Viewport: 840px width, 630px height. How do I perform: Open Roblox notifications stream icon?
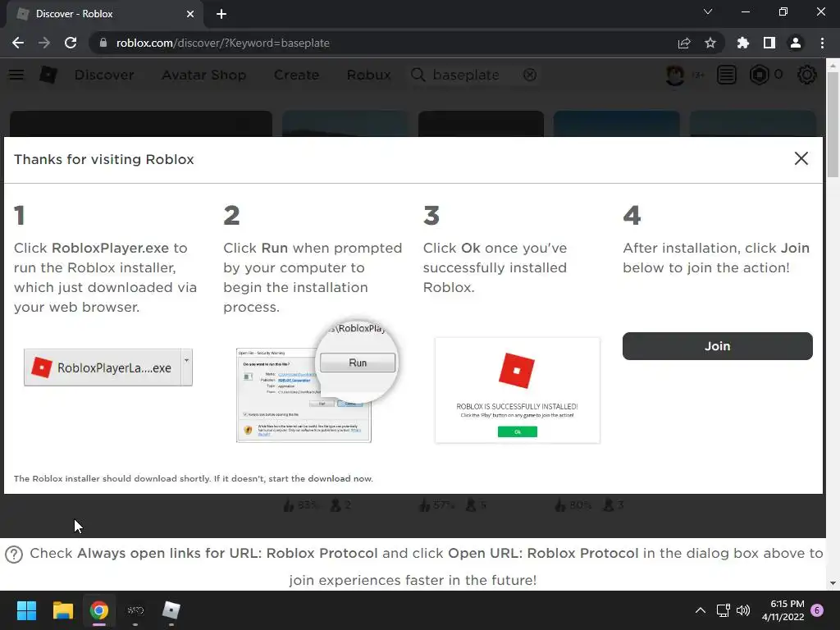point(727,75)
